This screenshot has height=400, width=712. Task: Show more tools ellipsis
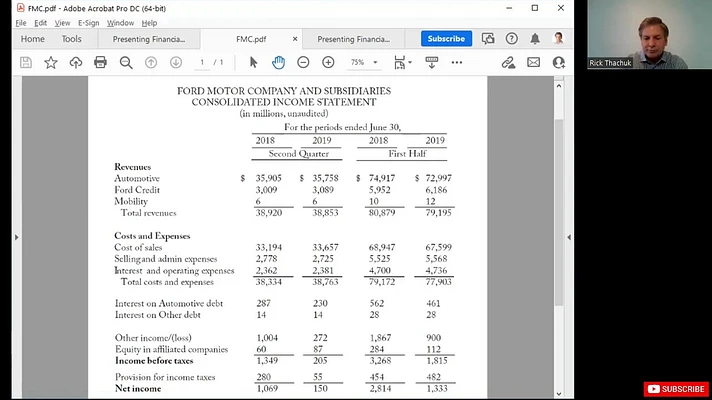(457, 62)
